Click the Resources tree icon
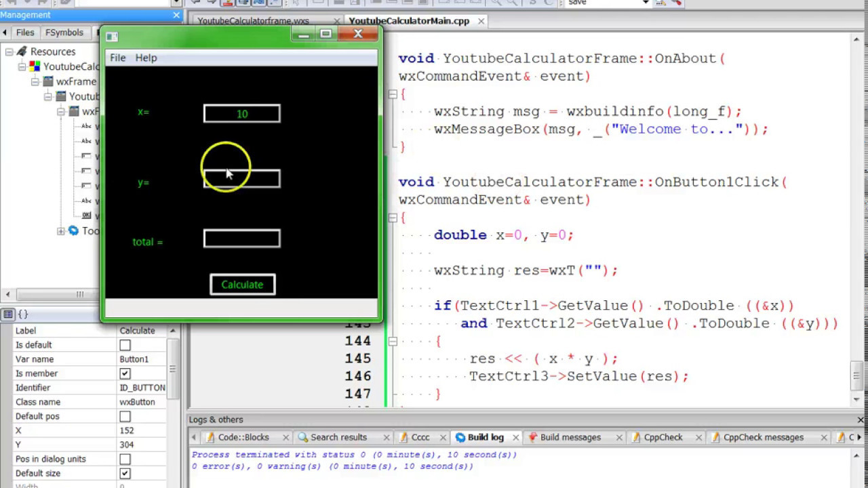 (x=22, y=52)
